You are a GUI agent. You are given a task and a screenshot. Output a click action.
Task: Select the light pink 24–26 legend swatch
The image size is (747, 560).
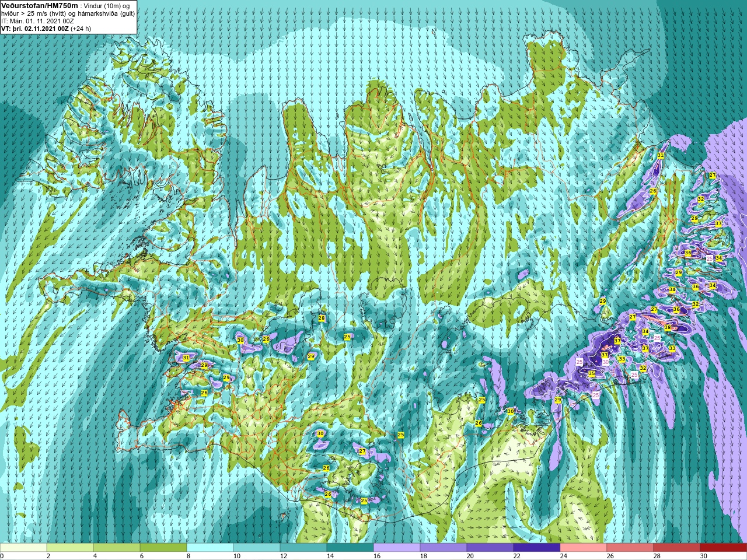point(584,548)
